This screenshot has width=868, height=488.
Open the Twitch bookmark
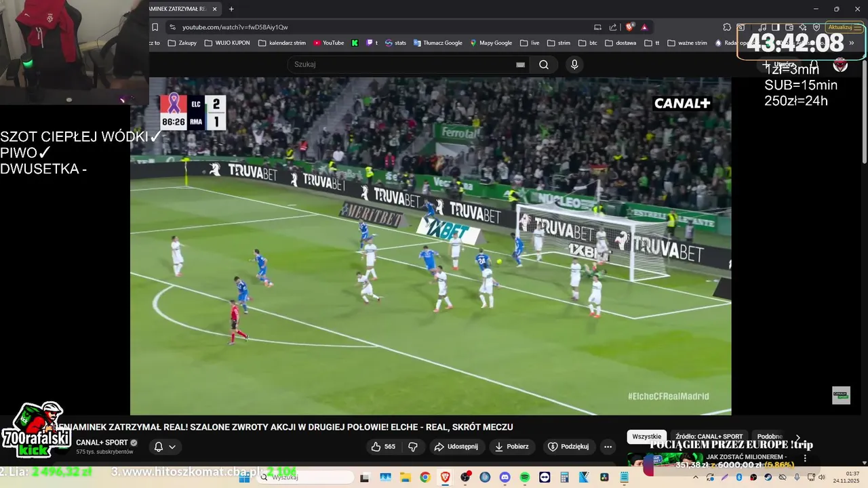click(x=372, y=43)
